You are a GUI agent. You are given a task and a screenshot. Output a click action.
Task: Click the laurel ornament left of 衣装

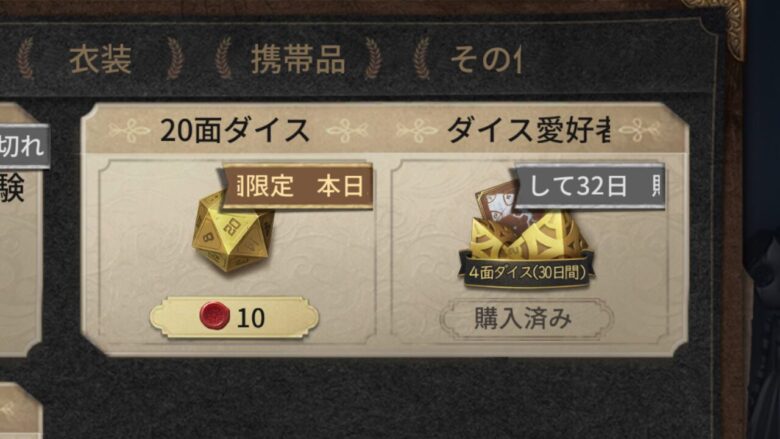click(25, 59)
